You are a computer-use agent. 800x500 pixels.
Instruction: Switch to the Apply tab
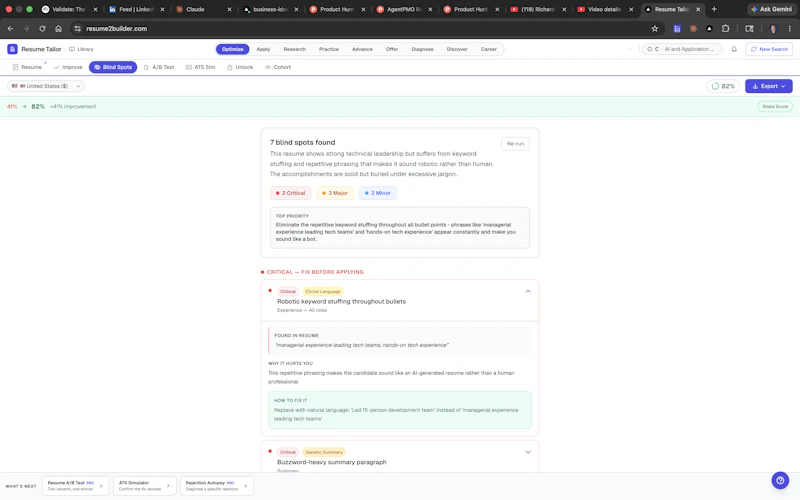263,49
